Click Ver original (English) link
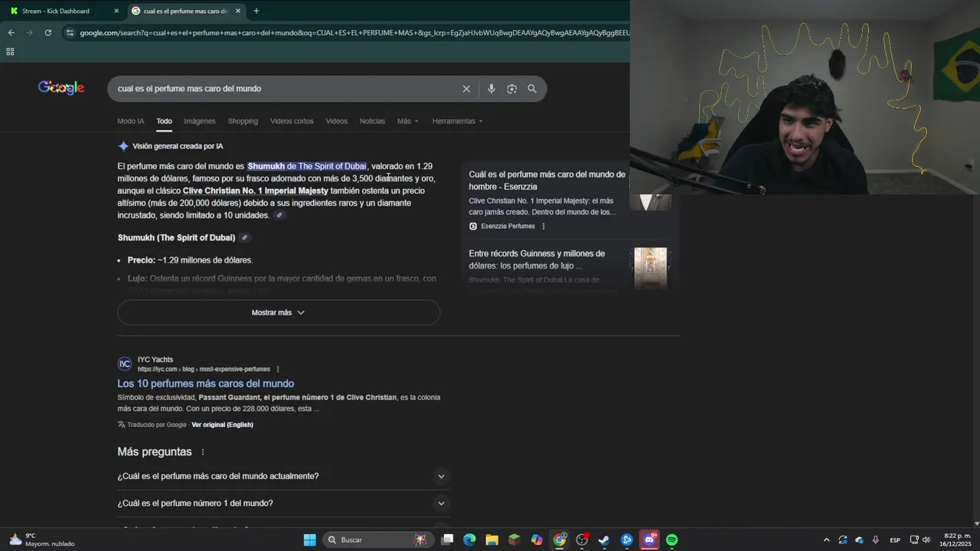Viewport: 980px width, 551px height. [x=222, y=425]
